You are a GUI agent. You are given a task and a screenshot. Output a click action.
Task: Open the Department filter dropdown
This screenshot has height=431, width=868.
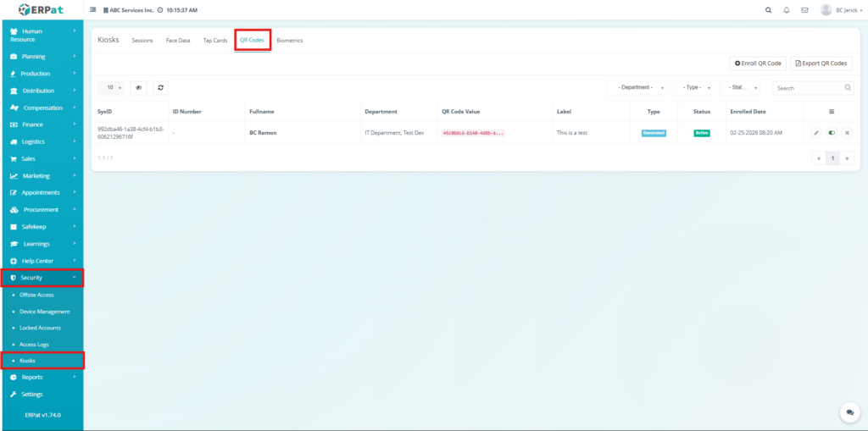click(640, 87)
